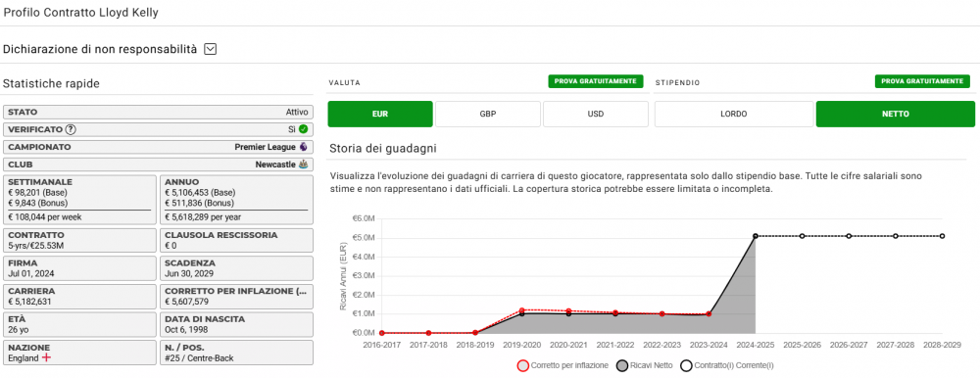Expand the Dichiarazione di non responsabilità chevron

(211, 49)
